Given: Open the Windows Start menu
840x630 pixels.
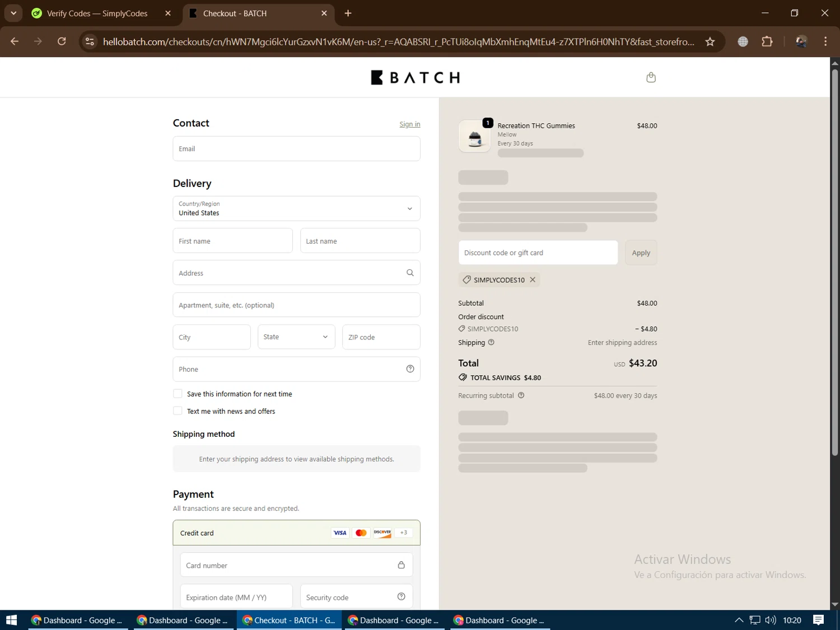Looking at the screenshot, I should pyautogui.click(x=11, y=620).
